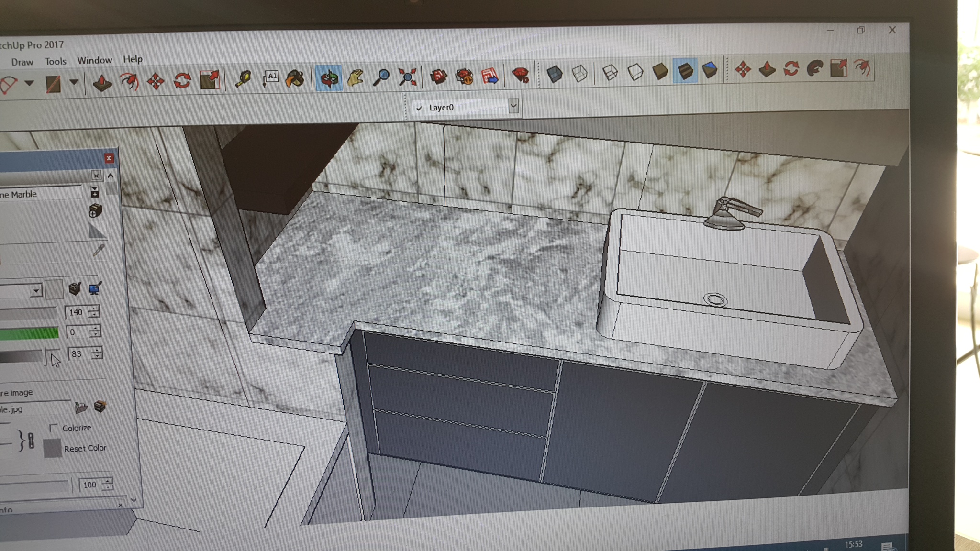
Task: Choose the Pan hand tool
Action: click(x=355, y=77)
